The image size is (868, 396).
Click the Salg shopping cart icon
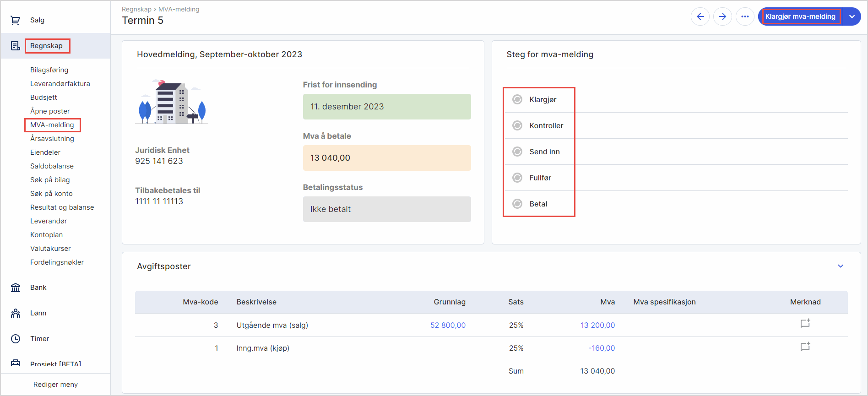coord(15,20)
